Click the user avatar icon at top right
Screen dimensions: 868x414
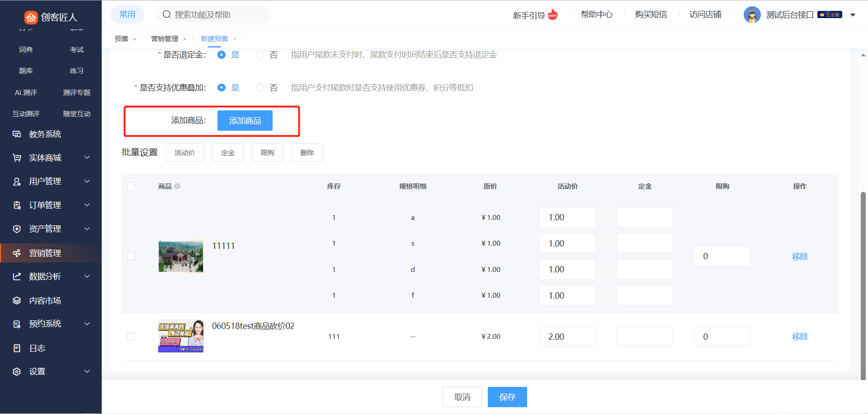pos(752,15)
